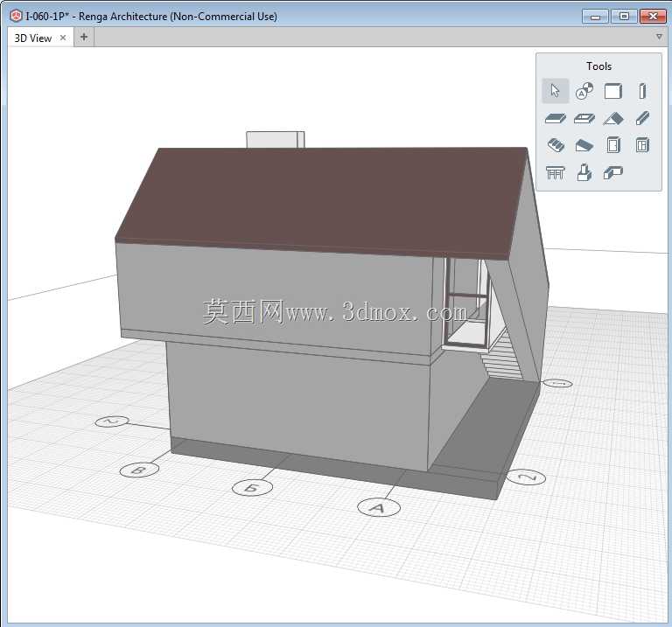Image resolution: width=672 pixels, height=627 pixels.
Task: Click the Renga application logo icon
Action: [x=16, y=17]
